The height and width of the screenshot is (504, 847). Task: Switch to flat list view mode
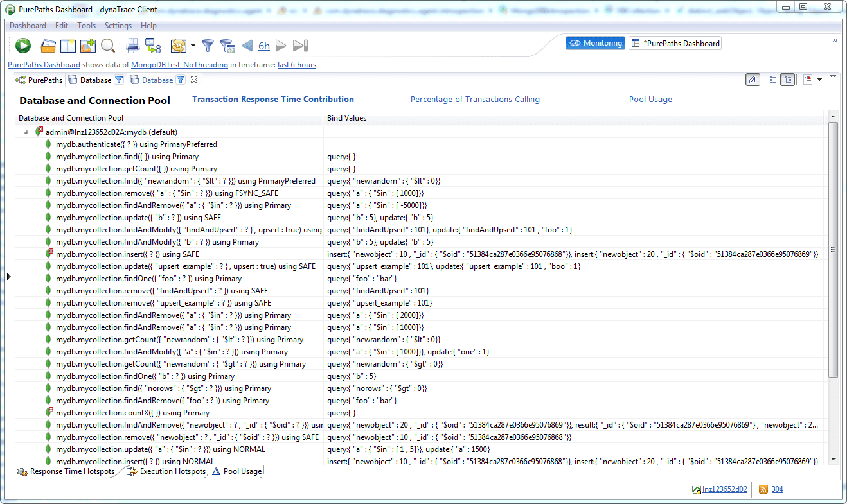pos(772,80)
